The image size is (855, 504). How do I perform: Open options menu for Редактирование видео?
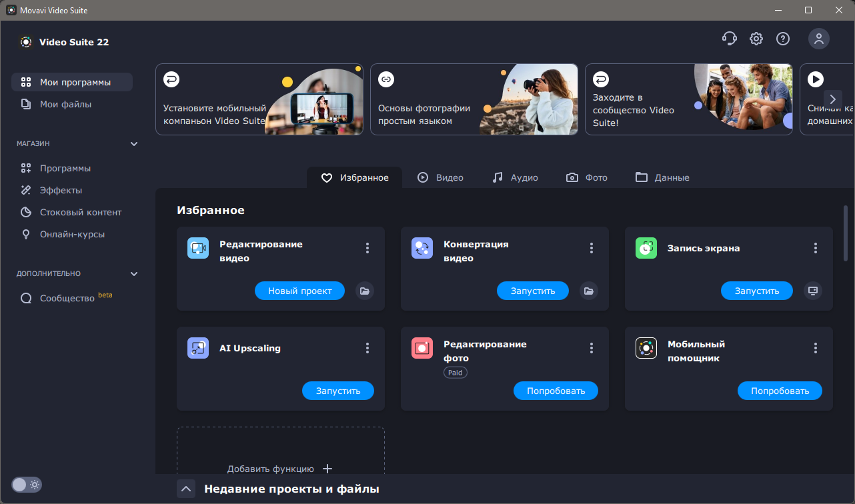tap(367, 248)
